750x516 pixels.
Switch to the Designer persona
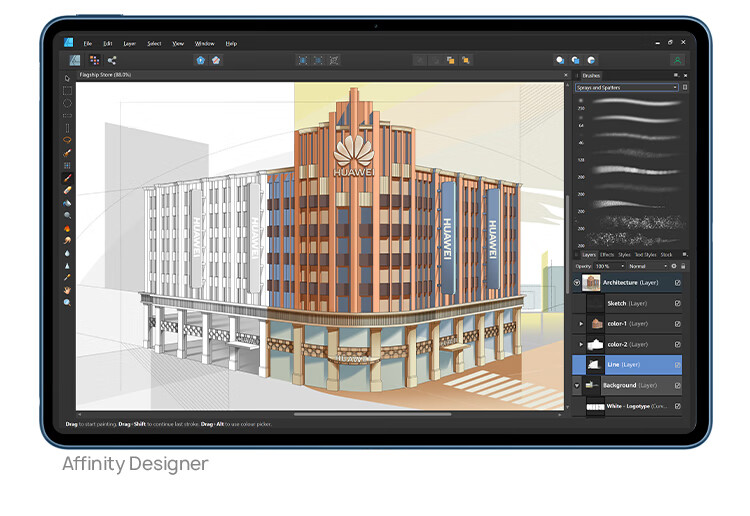tap(75, 60)
